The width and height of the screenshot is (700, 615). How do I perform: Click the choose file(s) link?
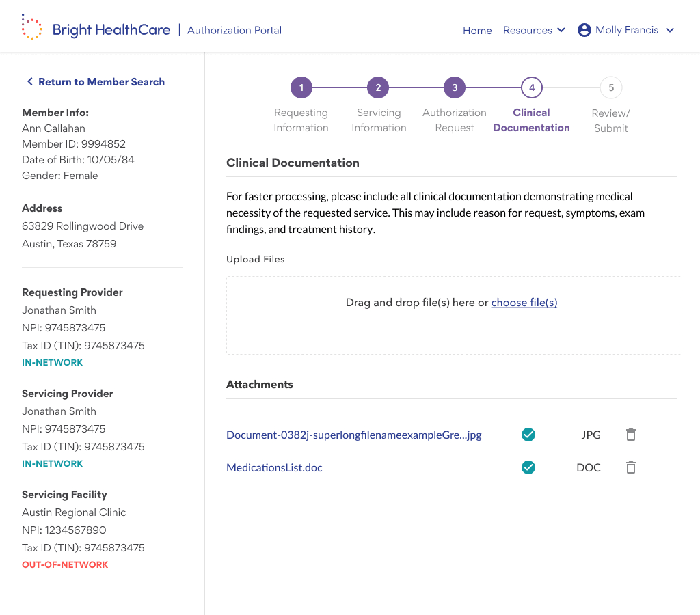[x=524, y=303]
